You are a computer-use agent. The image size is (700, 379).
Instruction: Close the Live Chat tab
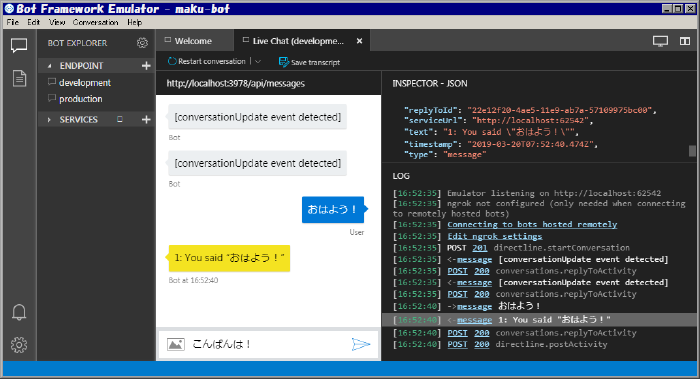359,41
